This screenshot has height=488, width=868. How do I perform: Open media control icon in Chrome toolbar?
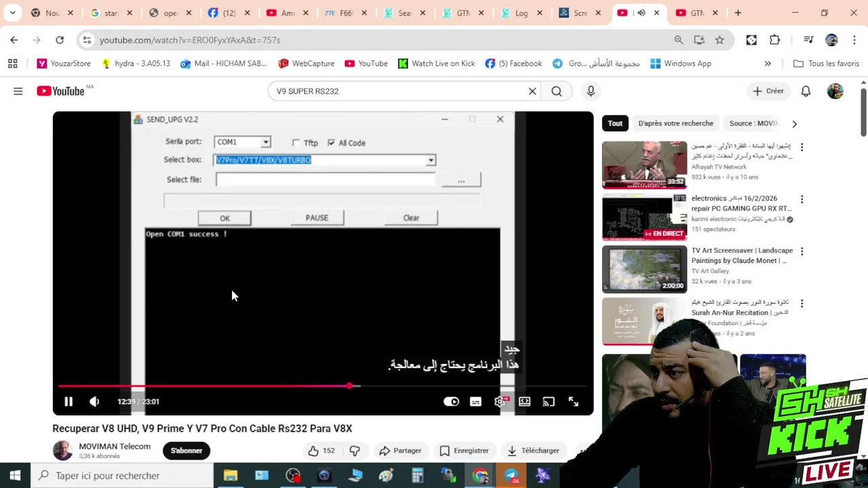(x=808, y=40)
